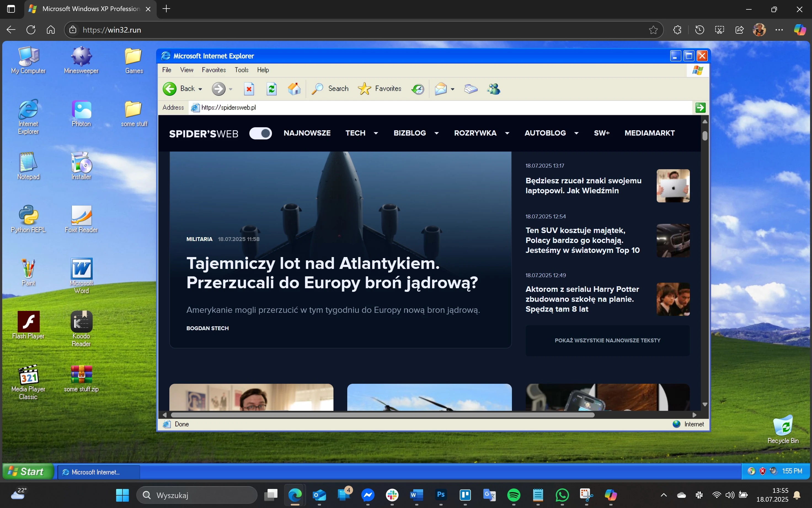Viewport: 812px width, 508px height.
Task: Open the IE Messenger icon
Action: pyautogui.click(x=494, y=89)
